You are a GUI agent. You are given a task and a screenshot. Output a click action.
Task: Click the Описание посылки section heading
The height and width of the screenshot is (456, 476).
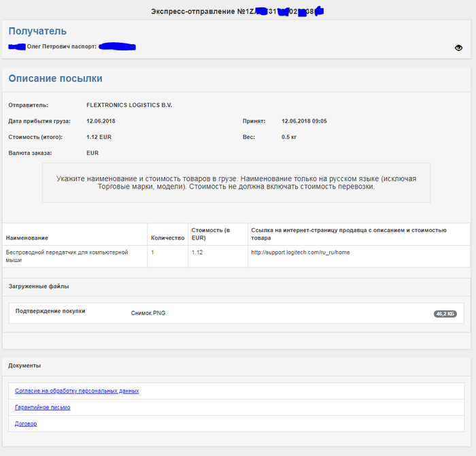click(55, 78)
